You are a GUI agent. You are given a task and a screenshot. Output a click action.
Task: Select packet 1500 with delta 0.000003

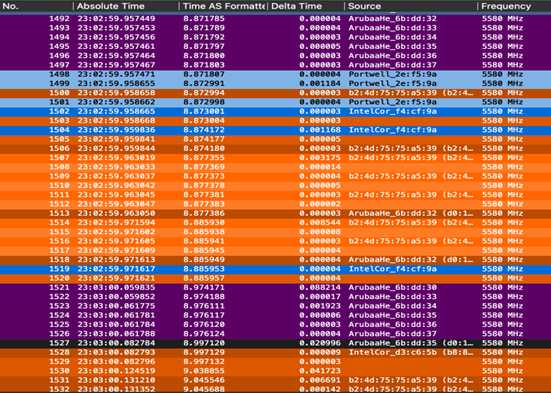point(276,93)
